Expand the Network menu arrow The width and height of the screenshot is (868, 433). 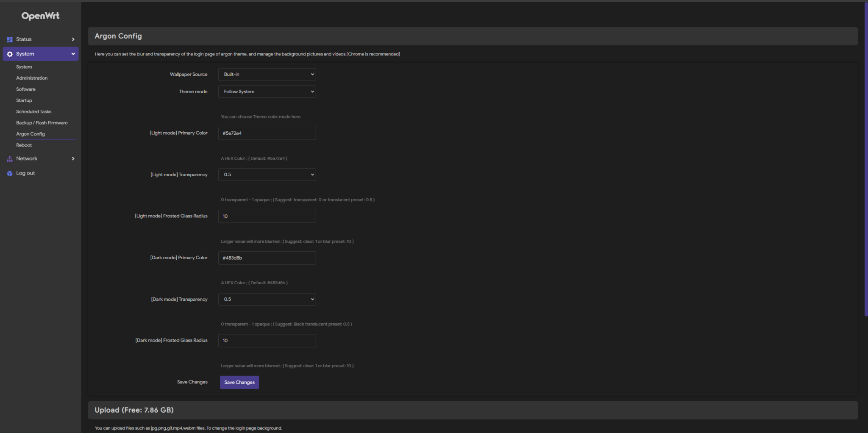coord(73,158)
